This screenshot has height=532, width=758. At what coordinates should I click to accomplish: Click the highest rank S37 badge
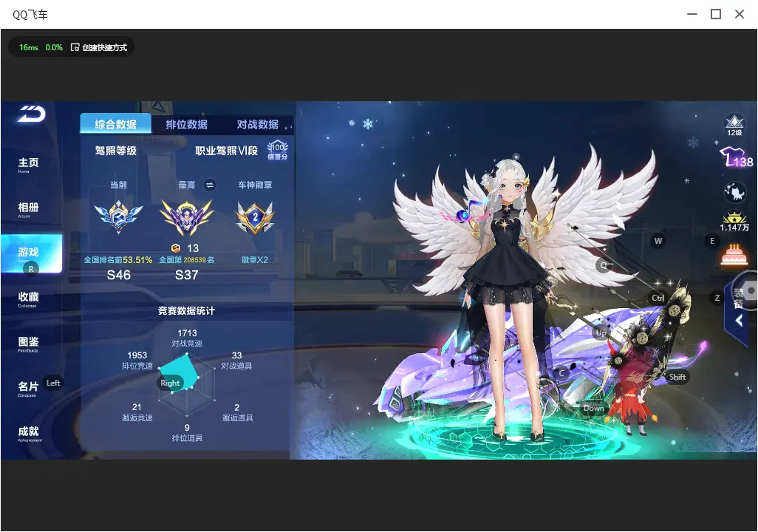[x=187, y=217]
